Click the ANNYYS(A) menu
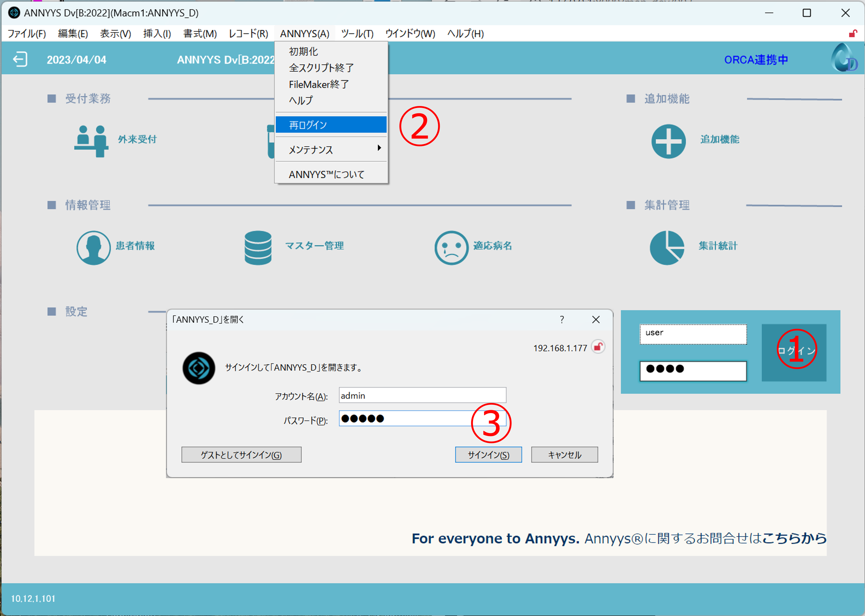The height and width of the screenshot is (616, 865). [305, 33]
